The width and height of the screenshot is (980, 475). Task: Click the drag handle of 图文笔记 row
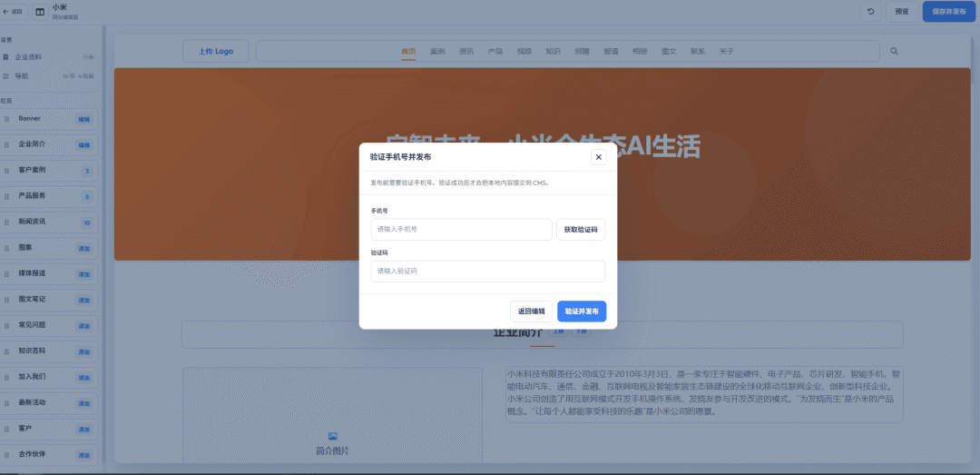pos(7,300)
